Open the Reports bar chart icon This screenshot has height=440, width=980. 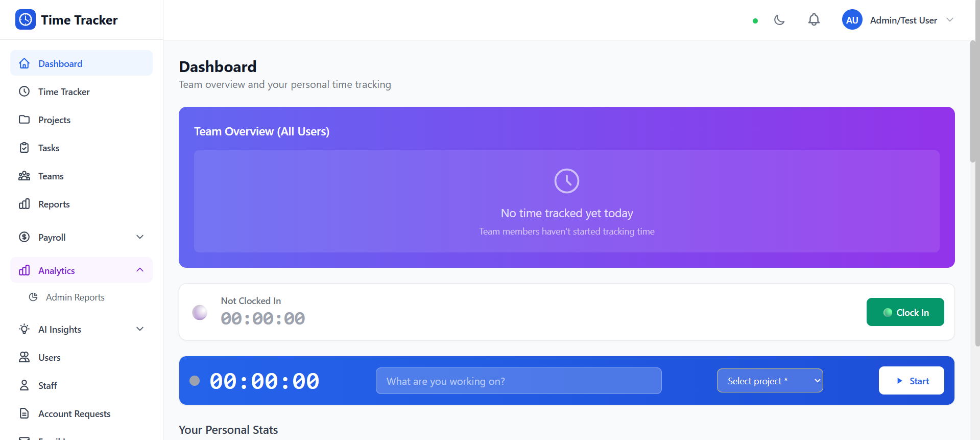point(25,204)
